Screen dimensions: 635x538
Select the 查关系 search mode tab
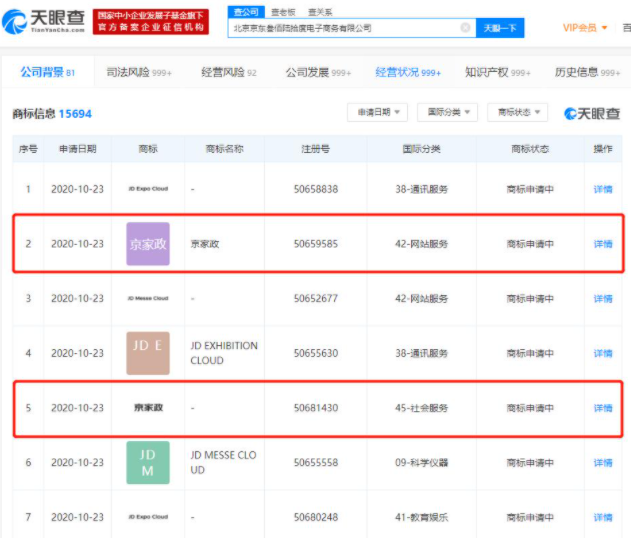coord(320,13)
